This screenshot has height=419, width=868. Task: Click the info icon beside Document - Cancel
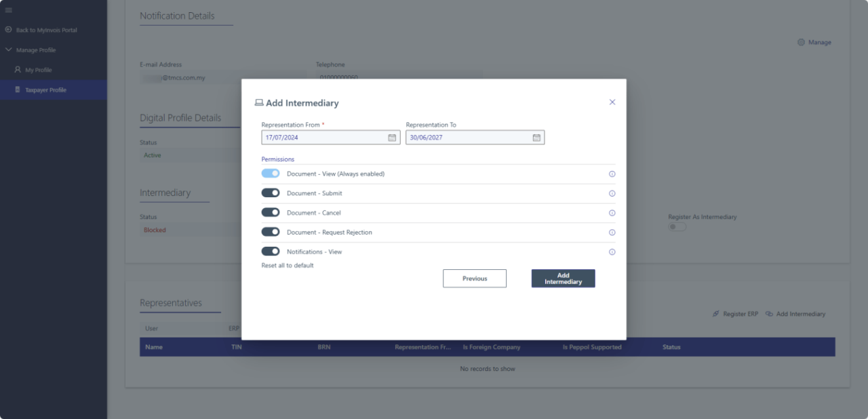pyautogui.click(x=612, y=212)
